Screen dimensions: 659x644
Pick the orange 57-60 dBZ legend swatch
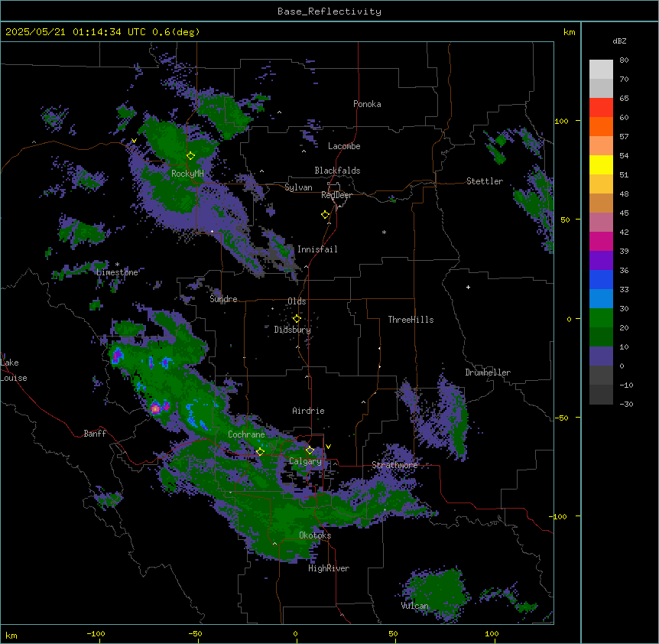tap(601, 126)
